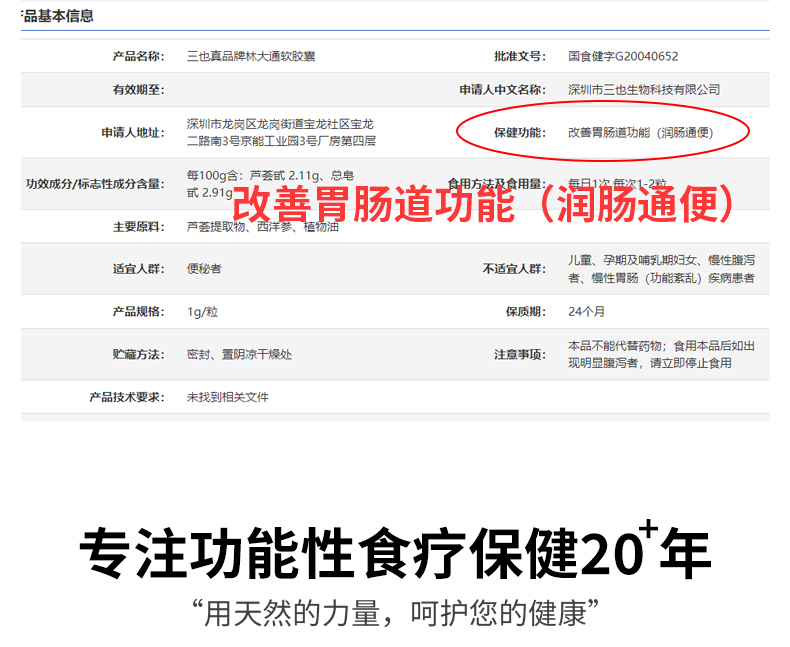Click the red-circled 保健功能 value
Screen dimensions: 790x647
(640, 132)
